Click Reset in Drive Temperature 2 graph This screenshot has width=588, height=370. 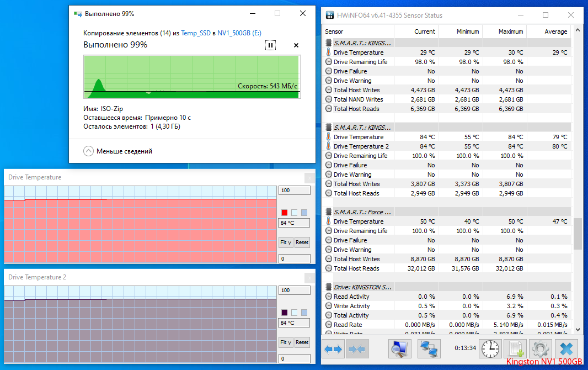pyautogui.click(x=302, y=342)
